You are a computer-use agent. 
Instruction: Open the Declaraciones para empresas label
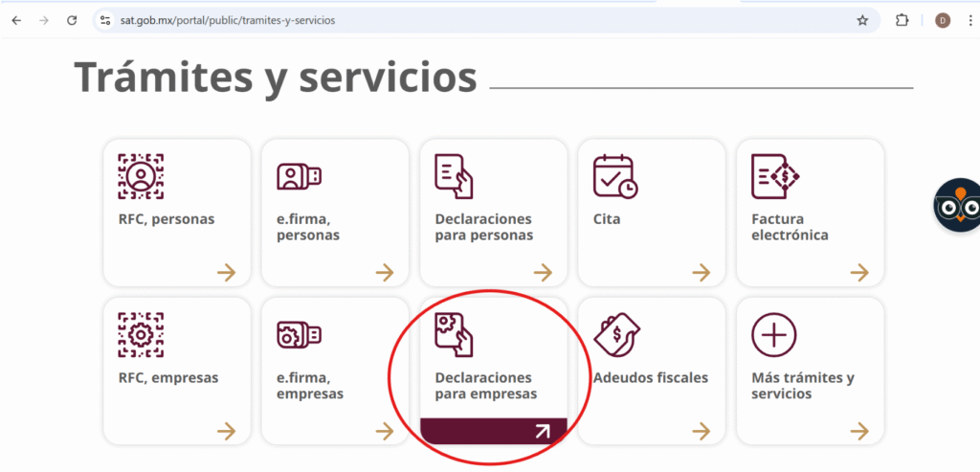485,387
